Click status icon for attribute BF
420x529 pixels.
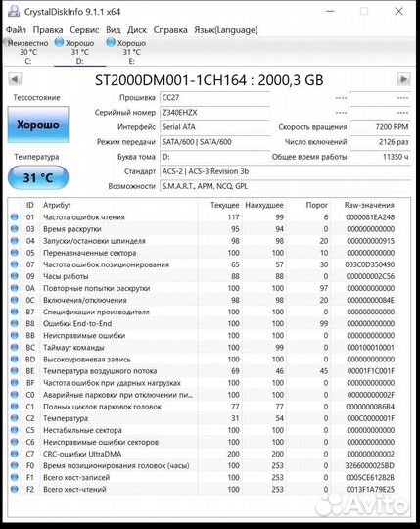pyautogui.click(x=15, y=383)
